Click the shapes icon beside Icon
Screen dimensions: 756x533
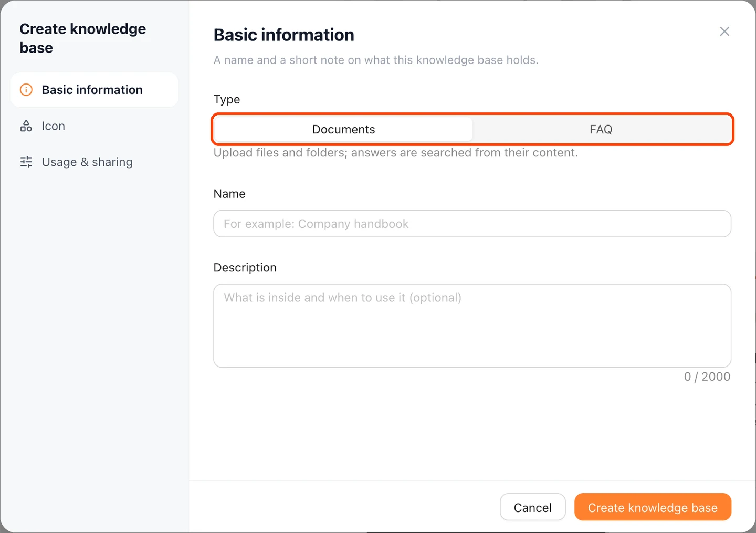click(26, 126)
